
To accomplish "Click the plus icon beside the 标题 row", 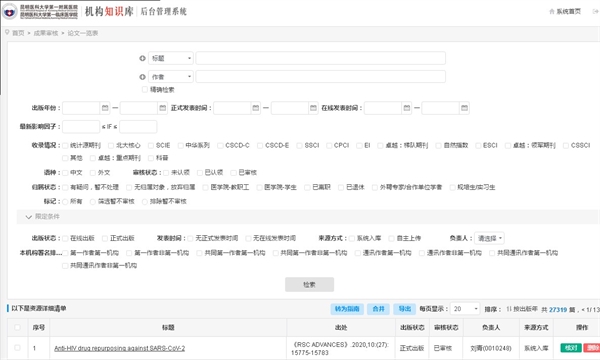I will coord(142,58).
